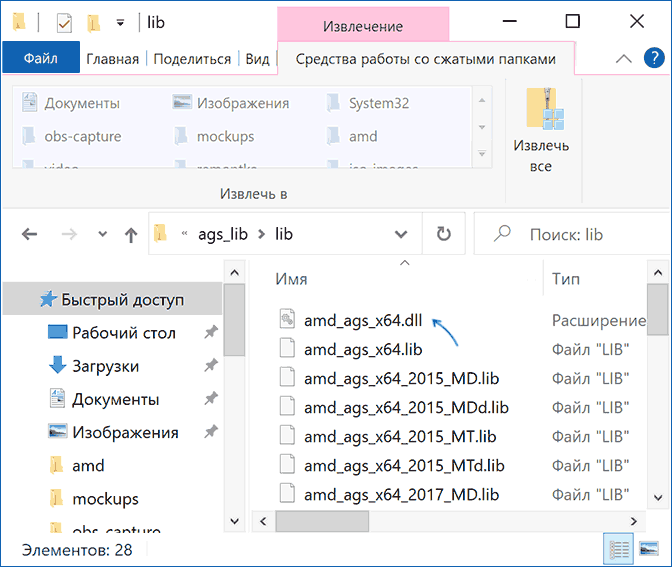672x567 pixels.
Task: Switch to details view icon in status bar
Action: [x=618, y=549]
